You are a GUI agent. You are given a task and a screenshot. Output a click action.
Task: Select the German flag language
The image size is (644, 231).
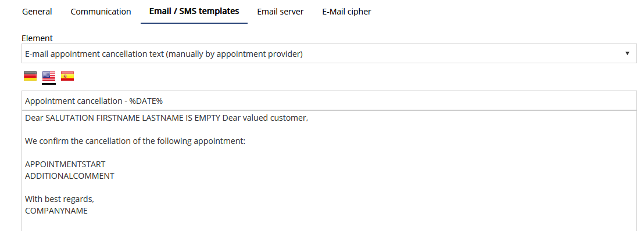pos(30,76)
